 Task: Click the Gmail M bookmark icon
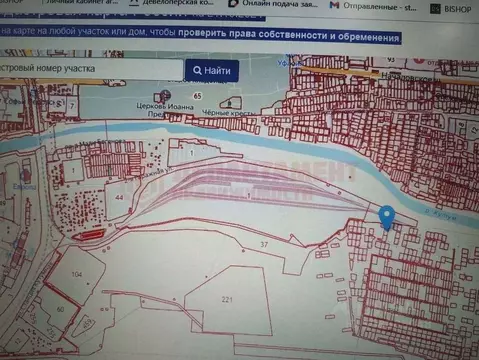point(334,5)
